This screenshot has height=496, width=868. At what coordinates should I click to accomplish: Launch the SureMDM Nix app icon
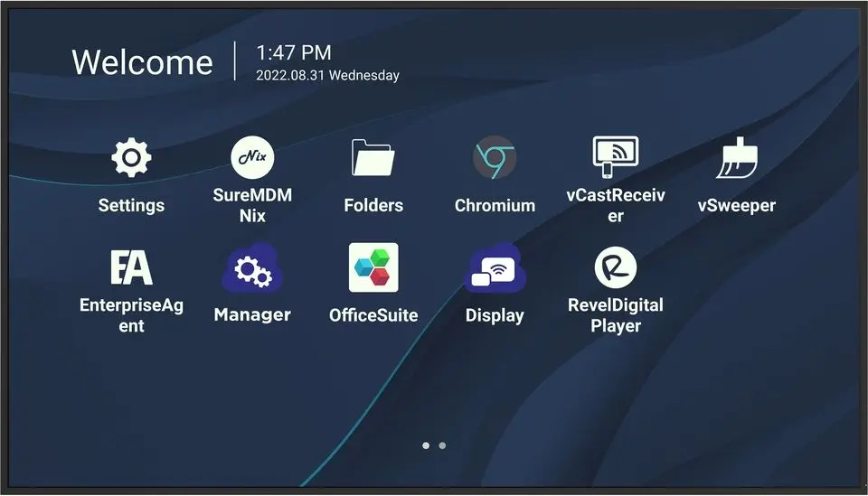pyautogui.click(x=252, y=158)
